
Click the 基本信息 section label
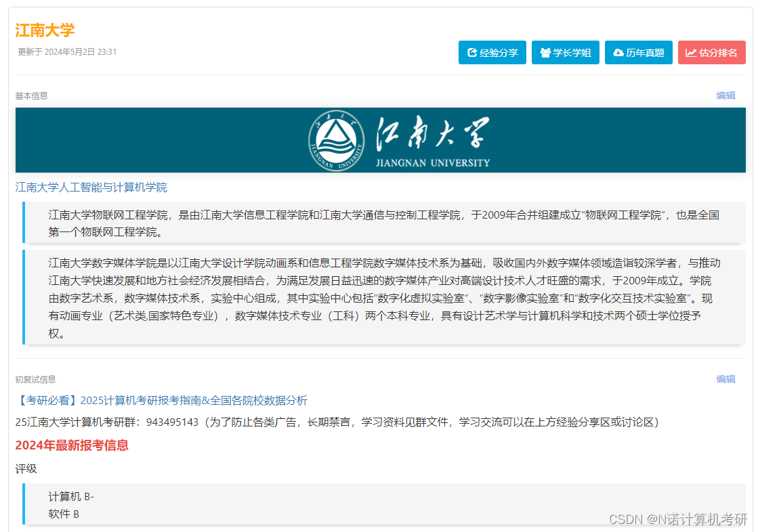[31, 95]
